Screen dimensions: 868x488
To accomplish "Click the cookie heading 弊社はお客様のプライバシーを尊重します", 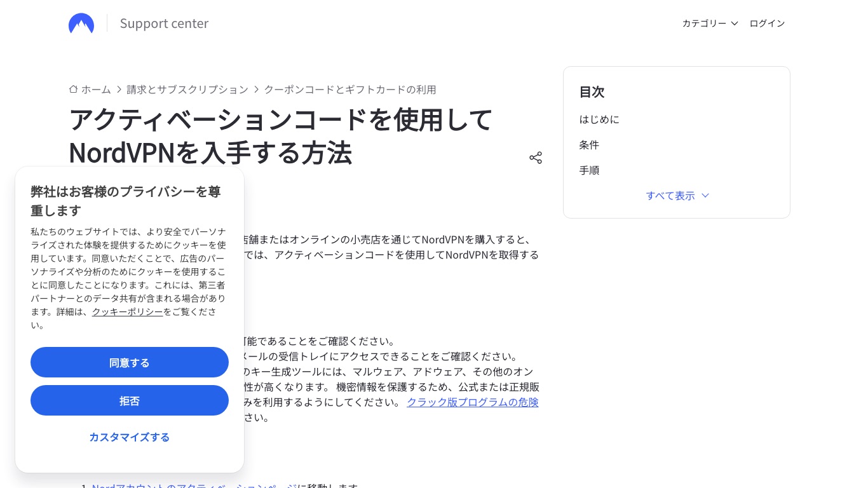I will 126,201.
